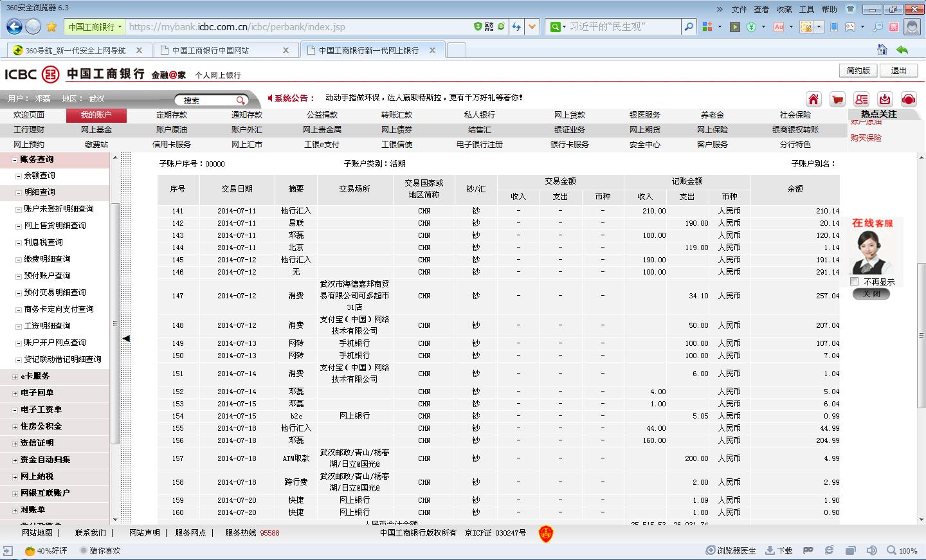926x560 pixels.
Task: Click the speaker volume icon in status bar
Action: pyautogui.click(x=871, y=550)
